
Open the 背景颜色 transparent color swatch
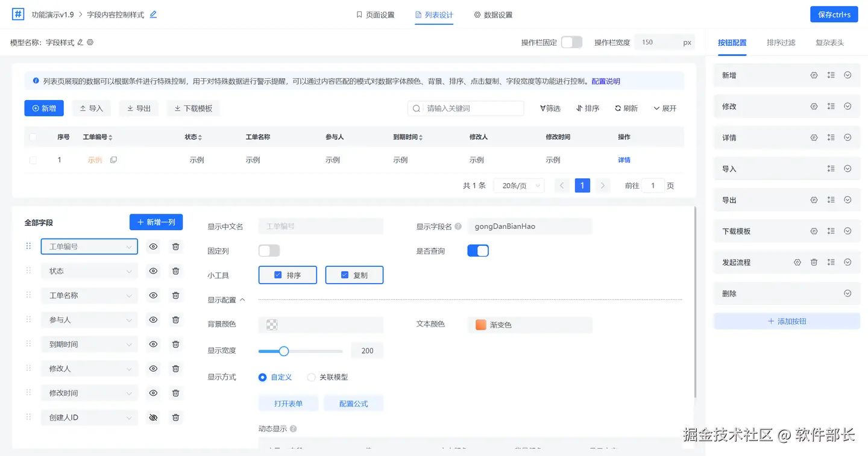(272, 325)
